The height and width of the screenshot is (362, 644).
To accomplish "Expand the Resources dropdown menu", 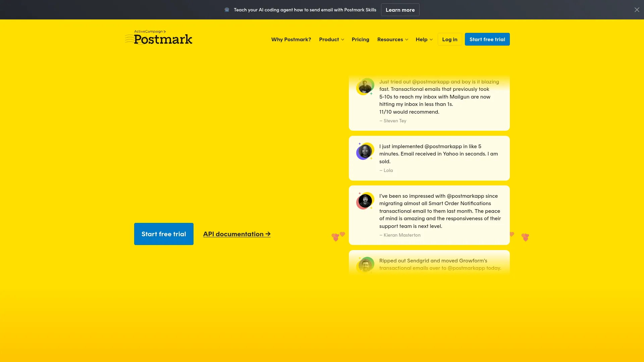I will click(x=392, y=40).
